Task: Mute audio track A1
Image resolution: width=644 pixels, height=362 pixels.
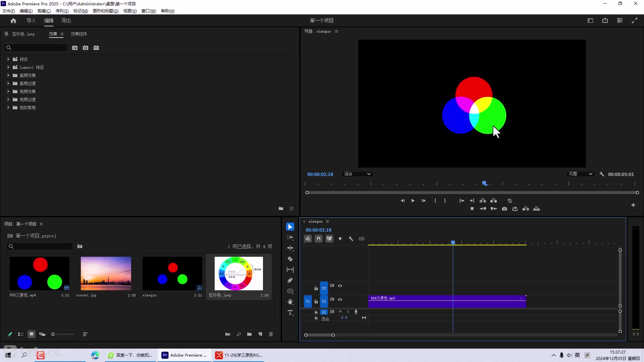Action: click(340, 312)
